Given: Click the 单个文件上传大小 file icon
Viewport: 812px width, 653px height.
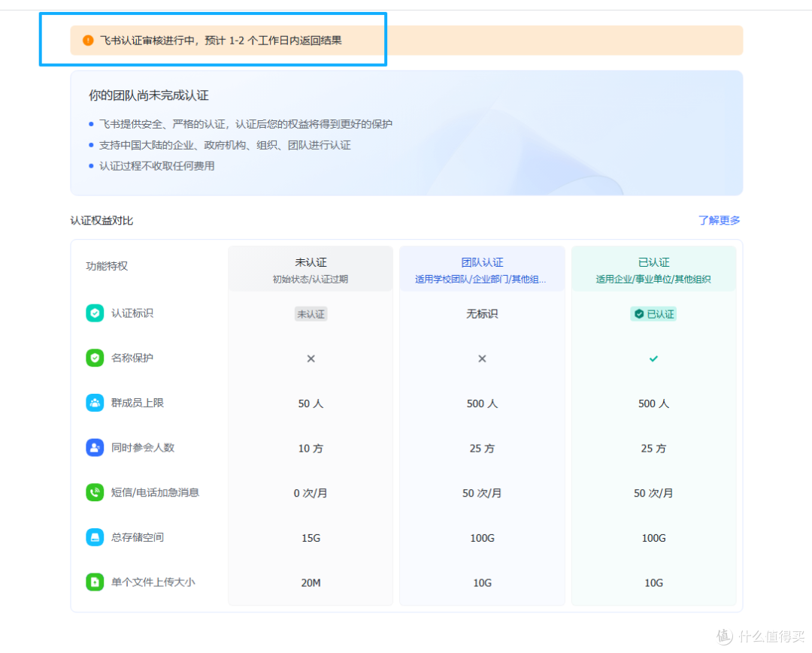Looking at the screenshot, I should [95, 582].
